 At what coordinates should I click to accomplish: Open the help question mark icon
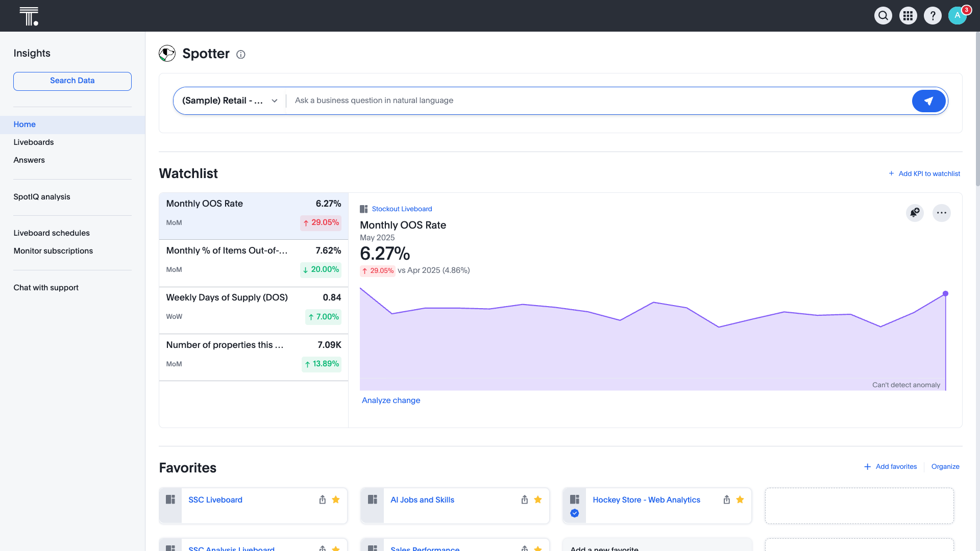coord(933,16)
